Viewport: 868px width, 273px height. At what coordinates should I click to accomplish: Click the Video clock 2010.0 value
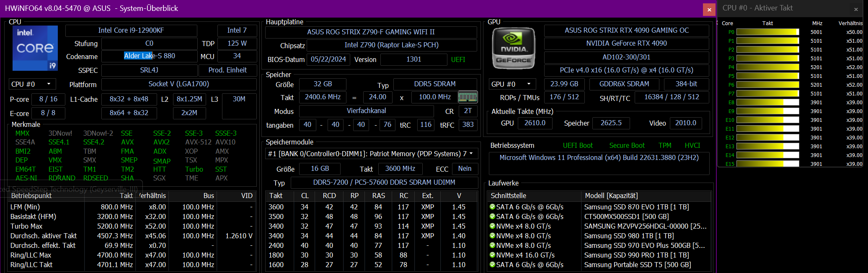[685, 123]
